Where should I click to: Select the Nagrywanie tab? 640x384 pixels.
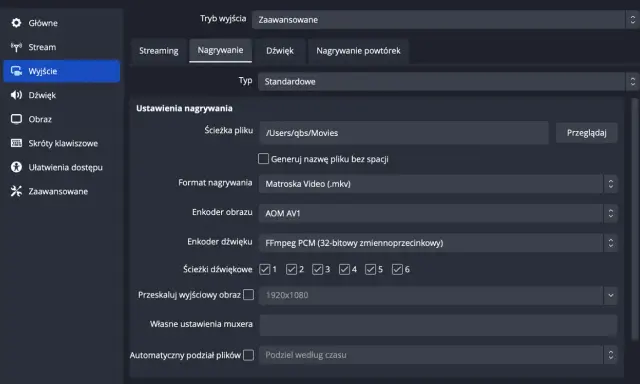pos(220,50)
